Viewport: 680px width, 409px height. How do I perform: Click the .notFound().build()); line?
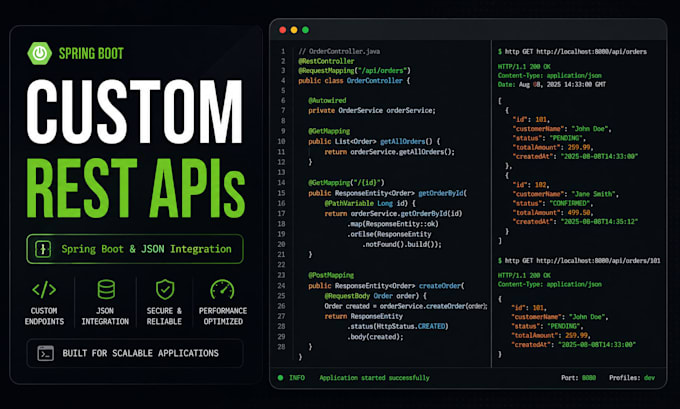[x=402, y=244]
